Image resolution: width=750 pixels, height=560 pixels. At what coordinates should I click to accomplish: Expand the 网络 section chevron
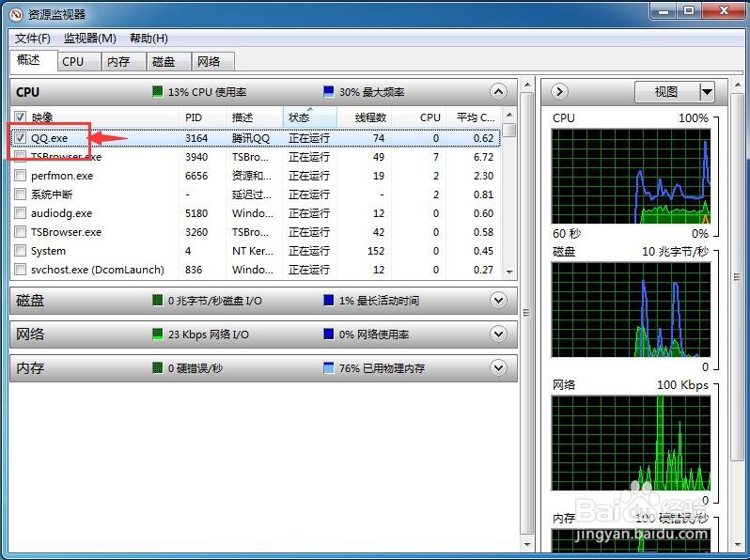[x=498, y=334]
